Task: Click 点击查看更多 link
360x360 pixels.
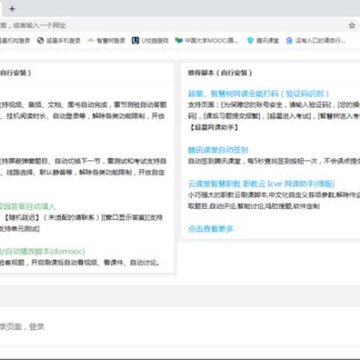Action: click(211, 229)
